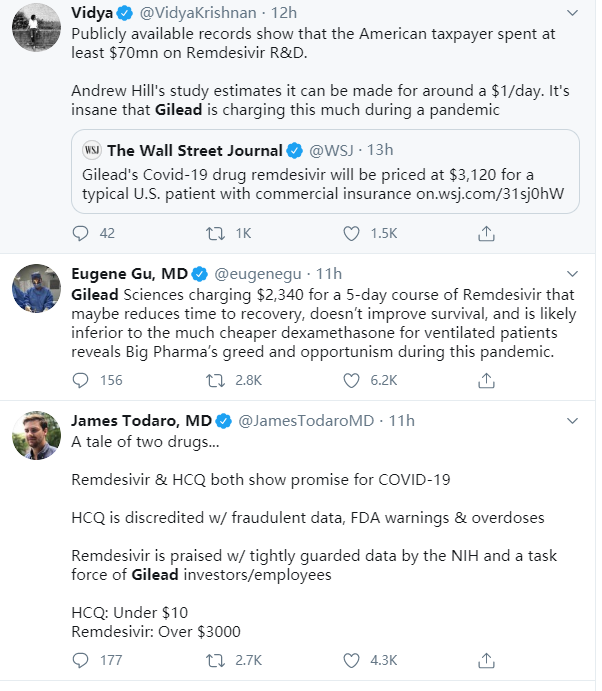Expand options menu for Eugene Gu's tweet
The width and height of the screenshot is (602, 691).
[571, 273]
